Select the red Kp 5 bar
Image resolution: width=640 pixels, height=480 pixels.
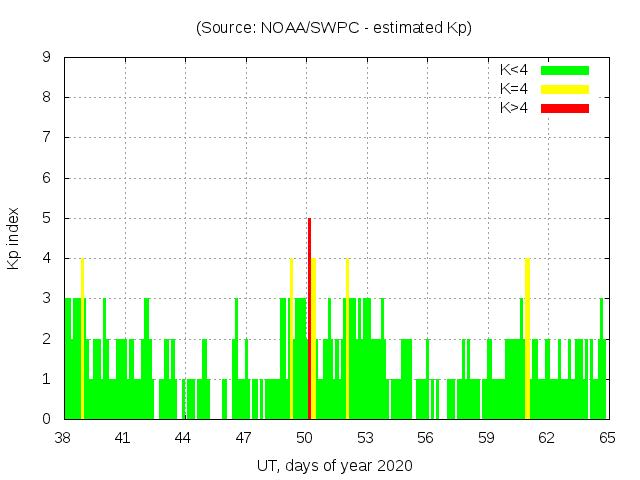pyautogui.click(x=310, y=318)
